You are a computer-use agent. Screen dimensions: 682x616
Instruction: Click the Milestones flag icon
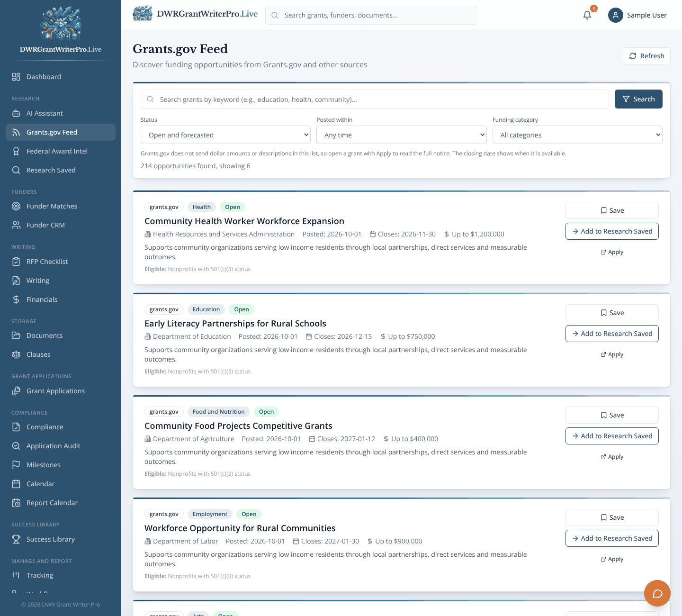tap(16, 465)
